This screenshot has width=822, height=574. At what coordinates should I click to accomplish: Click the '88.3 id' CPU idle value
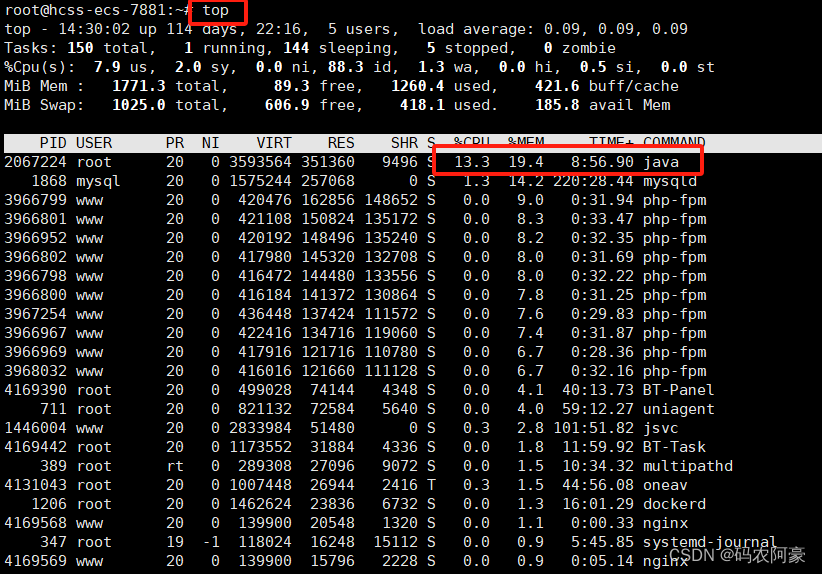point(360,67)
